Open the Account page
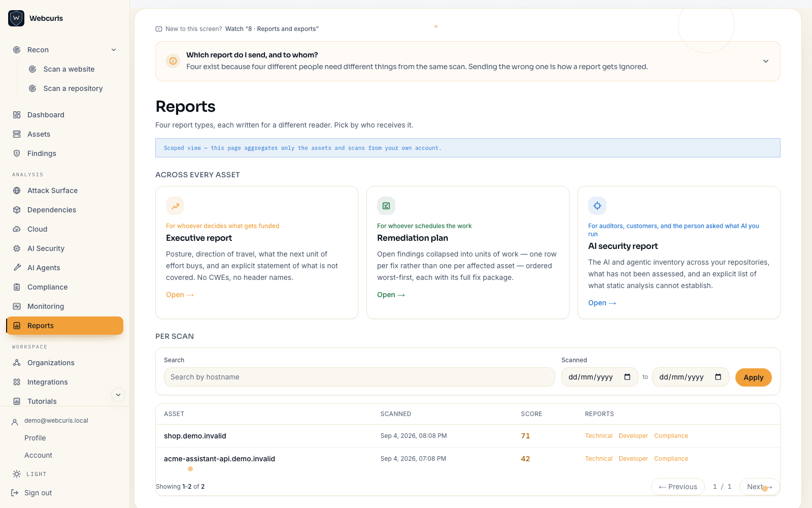The image size is (812, 508). coord(39,455)
